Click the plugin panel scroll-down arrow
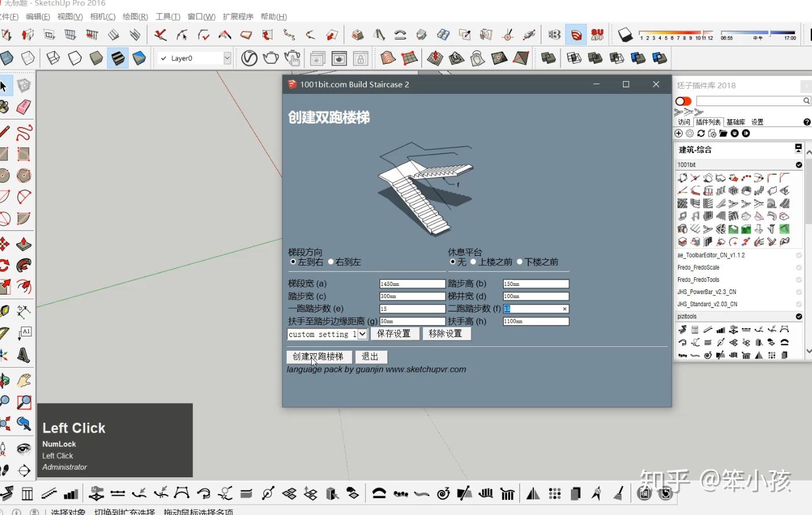The image size is (812, 515). pyautogui.click(x=809, y=352)
